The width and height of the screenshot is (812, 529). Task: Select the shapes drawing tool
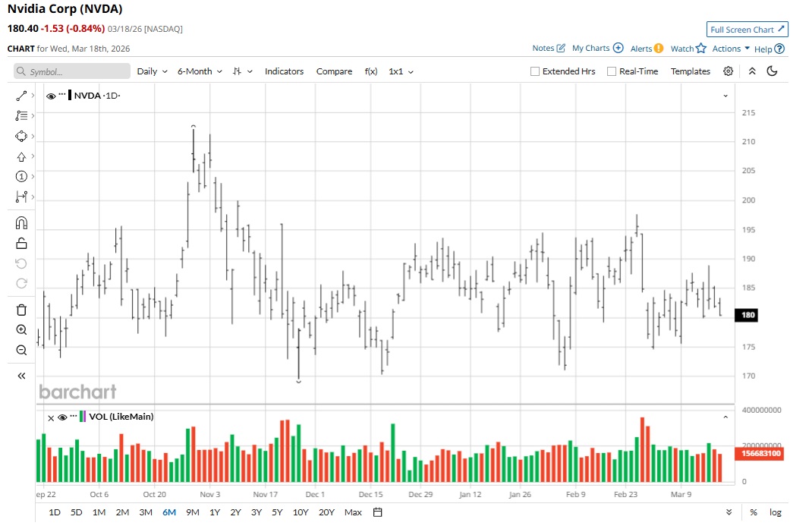click(21, 137)
